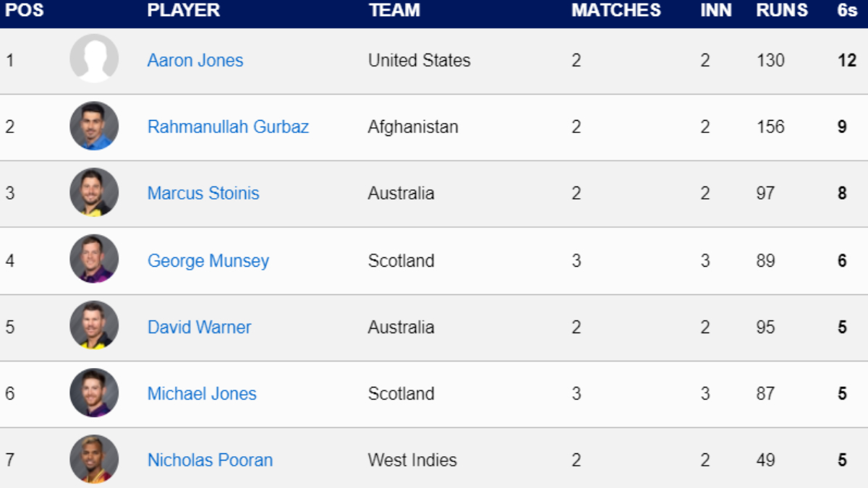Click Rahmanullah Gurbaz's player photo
The image size is (868, 488).
point(94,127)
